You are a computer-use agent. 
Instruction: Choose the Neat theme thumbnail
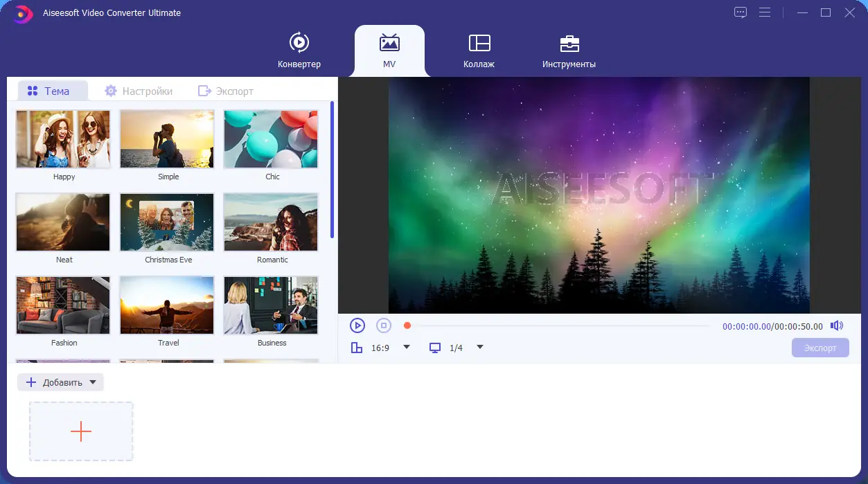[x=63, y=222]
